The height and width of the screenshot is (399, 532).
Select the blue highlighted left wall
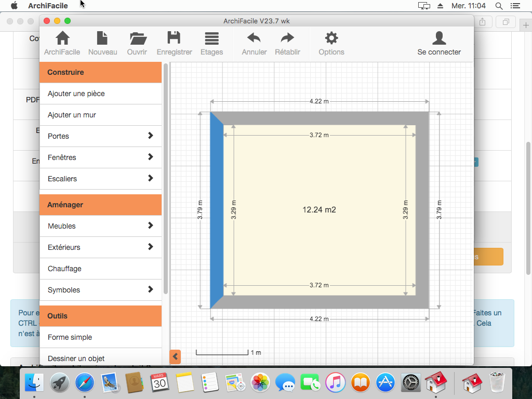[x=216, y=210]
